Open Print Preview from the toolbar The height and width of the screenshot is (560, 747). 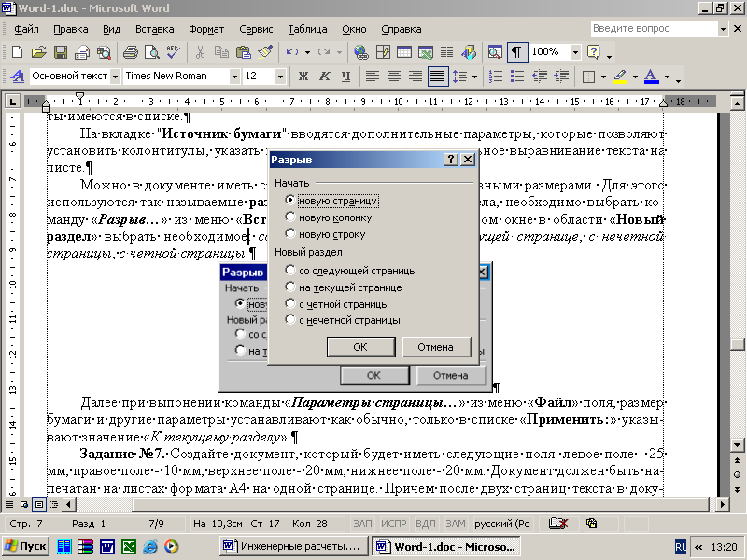coord(152,52)
